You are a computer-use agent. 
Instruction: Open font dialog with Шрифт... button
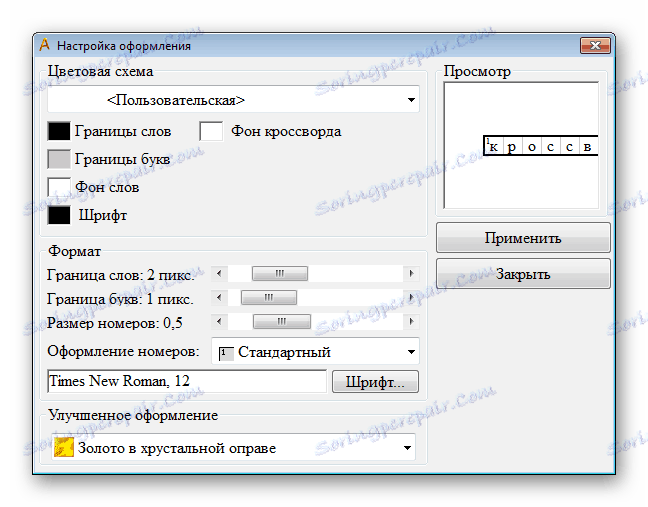tap(375, 381)
